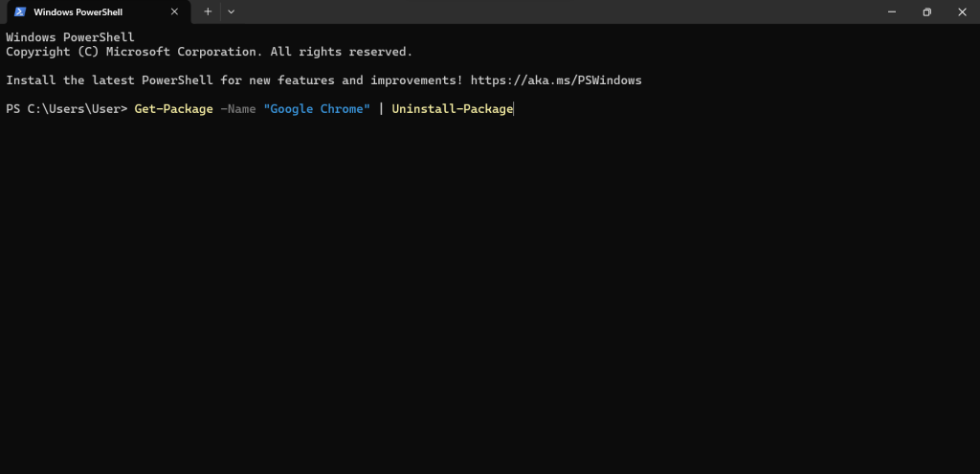Click the PS C:\Users\User> prompt

[67, 109]
